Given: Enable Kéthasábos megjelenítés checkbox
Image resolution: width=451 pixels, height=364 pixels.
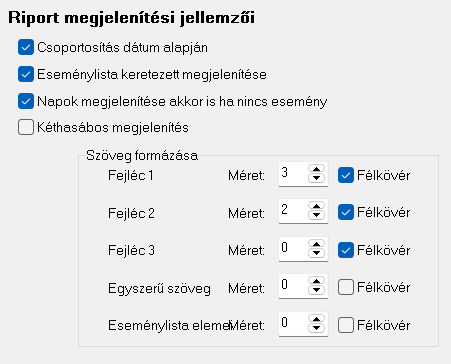Looking at the screenshot, I should click(26, 127).
